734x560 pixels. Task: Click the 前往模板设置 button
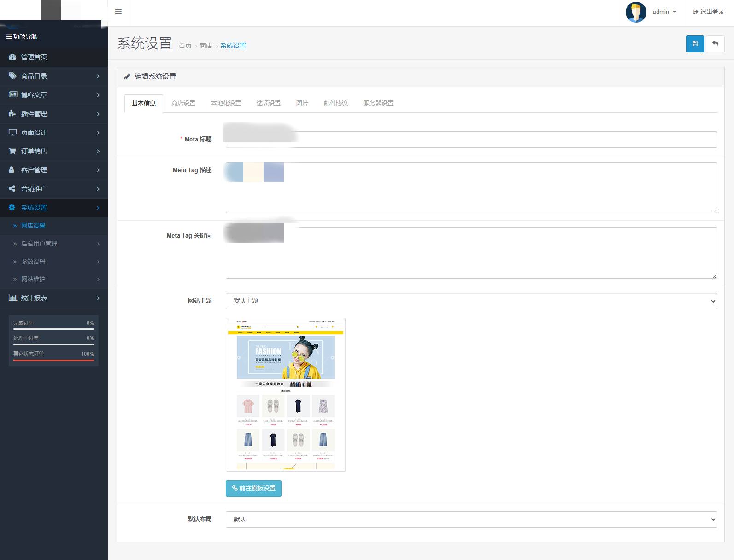click(x=253, y=489)
